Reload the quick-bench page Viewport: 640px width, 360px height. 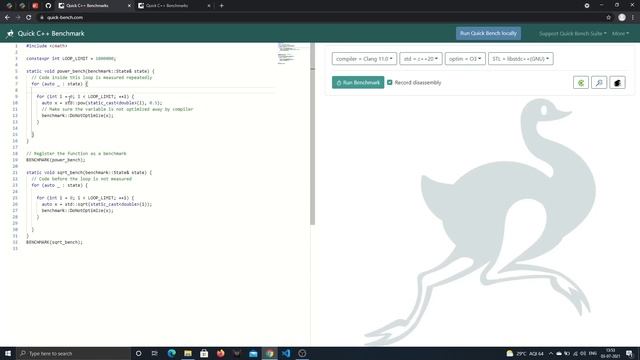(29, 18)
